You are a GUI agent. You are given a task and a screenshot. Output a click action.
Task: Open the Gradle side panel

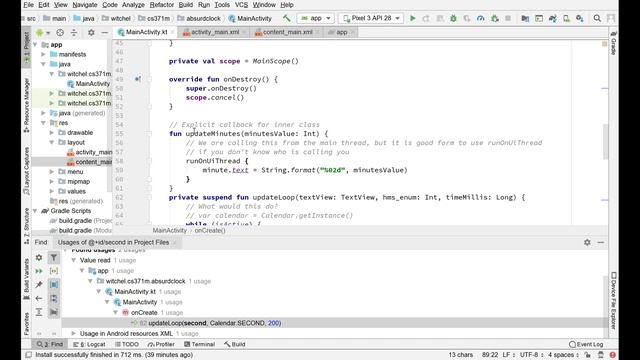(x=613, y=43)
